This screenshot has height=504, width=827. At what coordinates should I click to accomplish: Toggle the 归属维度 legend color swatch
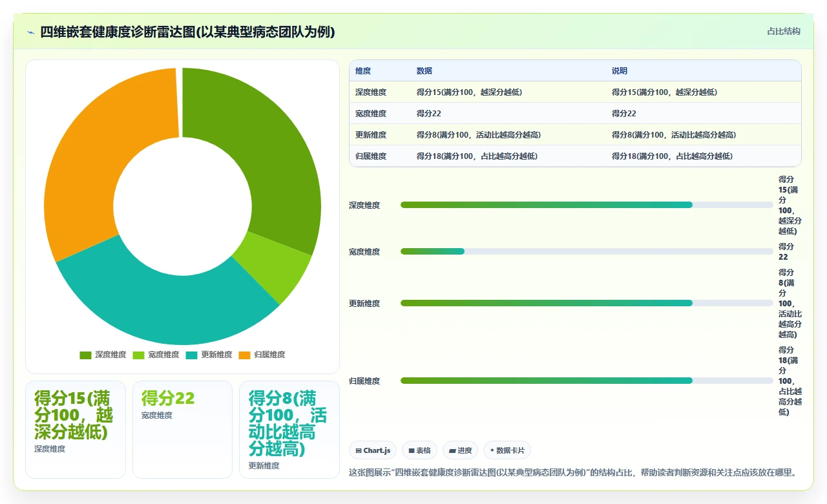point(244,355)
